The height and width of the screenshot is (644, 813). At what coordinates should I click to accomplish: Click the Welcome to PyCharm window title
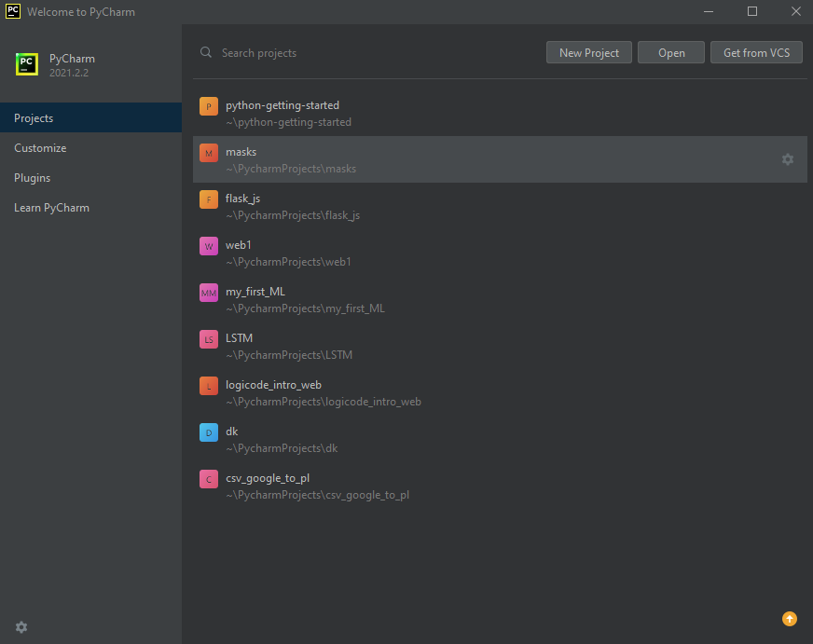tap(81, 12)
